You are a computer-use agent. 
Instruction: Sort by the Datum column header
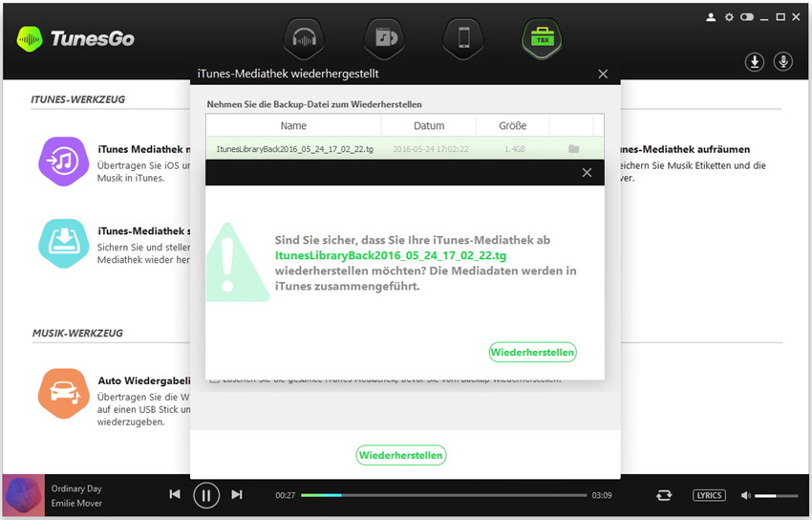(x=429, y=126)
